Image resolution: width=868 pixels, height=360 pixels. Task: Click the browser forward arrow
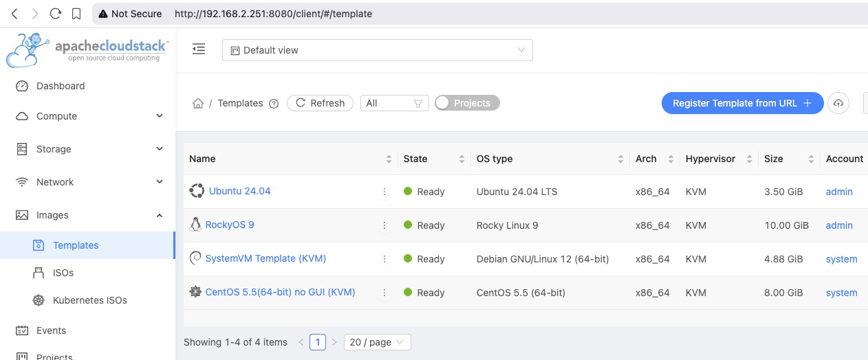click(x=35, y=13)
